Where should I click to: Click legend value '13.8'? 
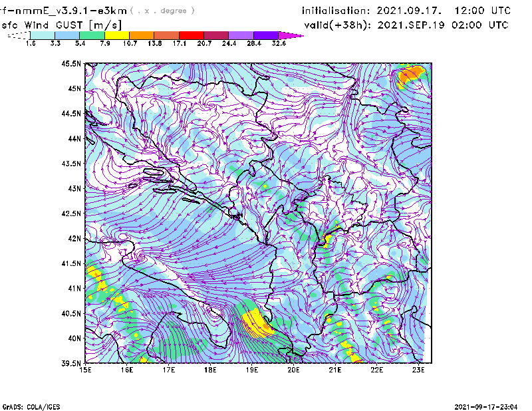(155, 43)
